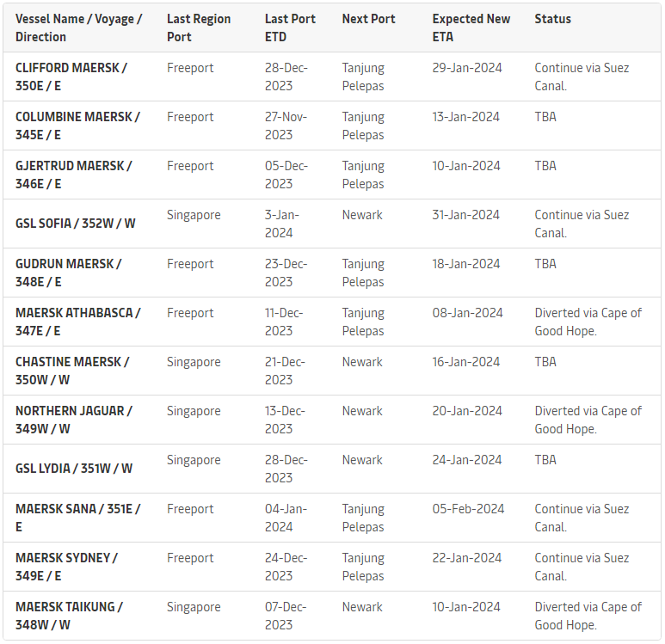Click MAERSK SYDNEY / 349E / E vessel name
665x644 pixels.
(66, 567)
